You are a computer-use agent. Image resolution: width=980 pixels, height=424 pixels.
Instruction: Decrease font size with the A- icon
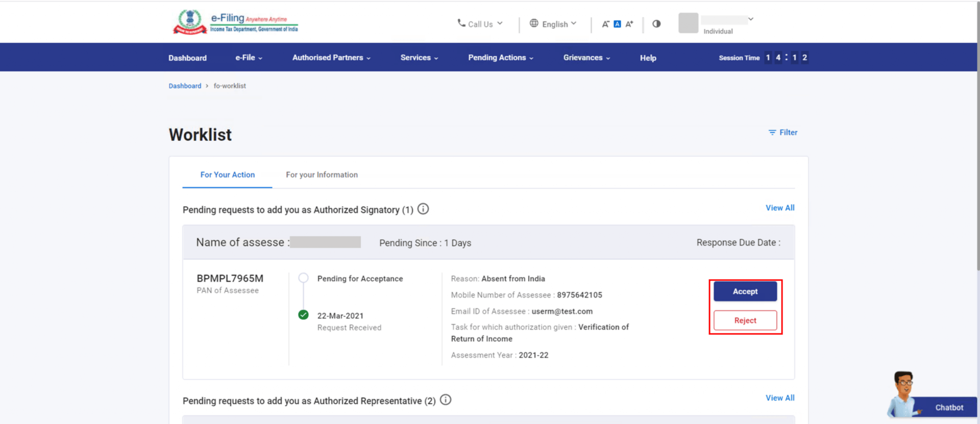click(x=605, y=24)
